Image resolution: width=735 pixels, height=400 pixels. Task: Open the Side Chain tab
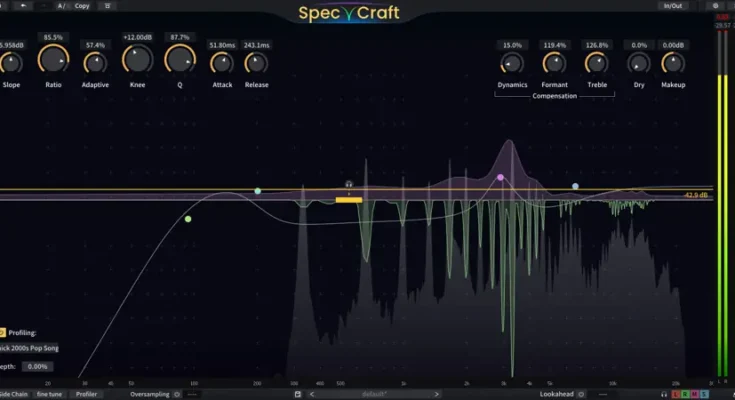pyautogui.click(x=14, y=394)
